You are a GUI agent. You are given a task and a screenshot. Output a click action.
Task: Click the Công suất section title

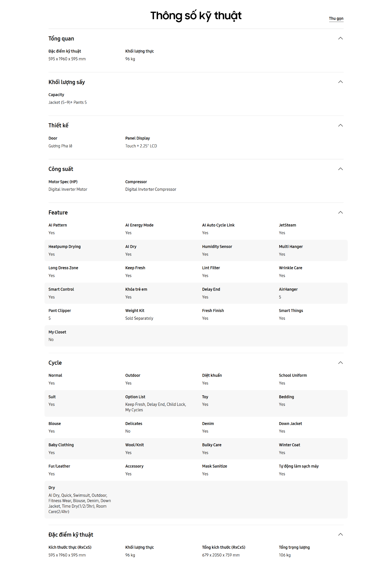tap(61, 169)
